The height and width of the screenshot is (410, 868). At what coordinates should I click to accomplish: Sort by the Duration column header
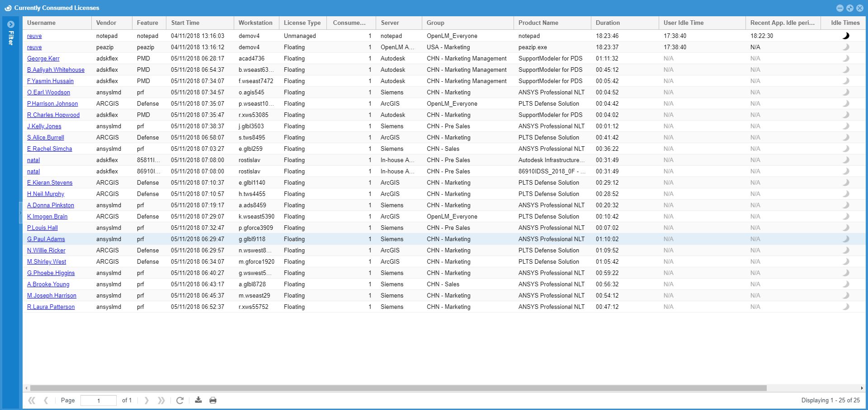(608, 23)
